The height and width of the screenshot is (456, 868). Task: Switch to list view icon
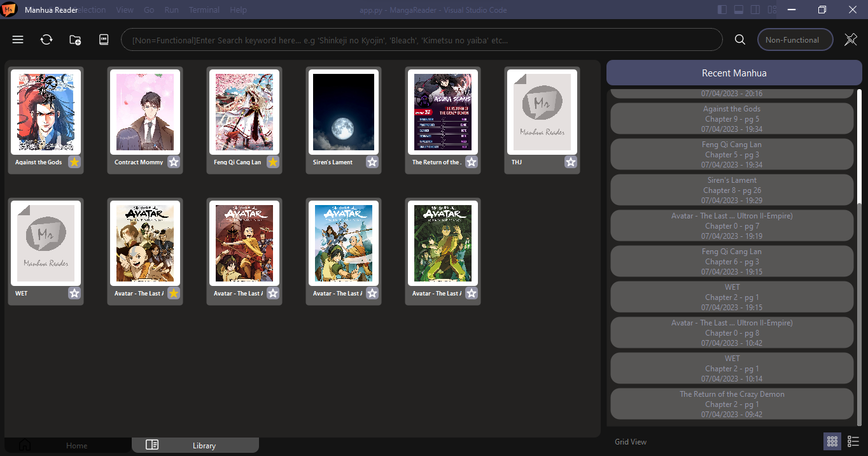pos(853,441)
